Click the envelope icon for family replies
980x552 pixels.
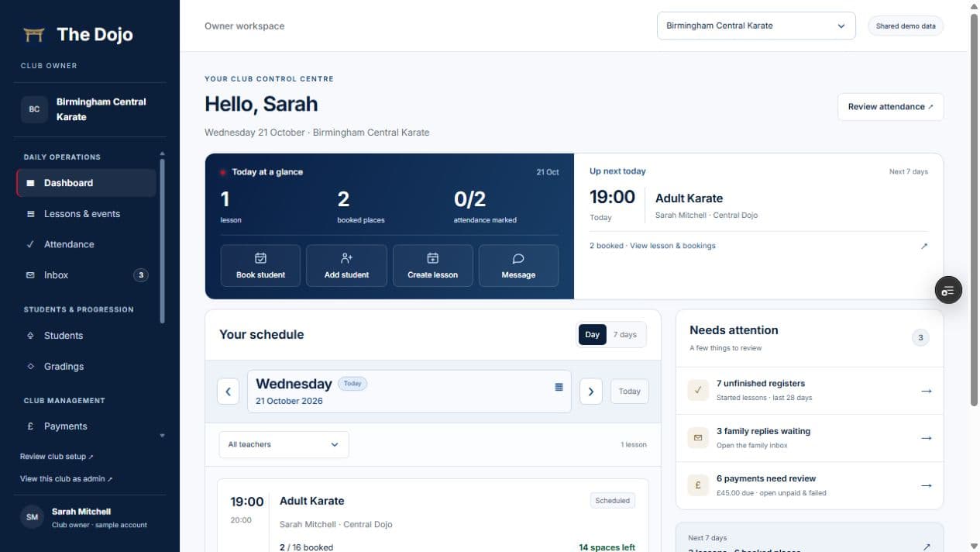click(x=698, y=438)
